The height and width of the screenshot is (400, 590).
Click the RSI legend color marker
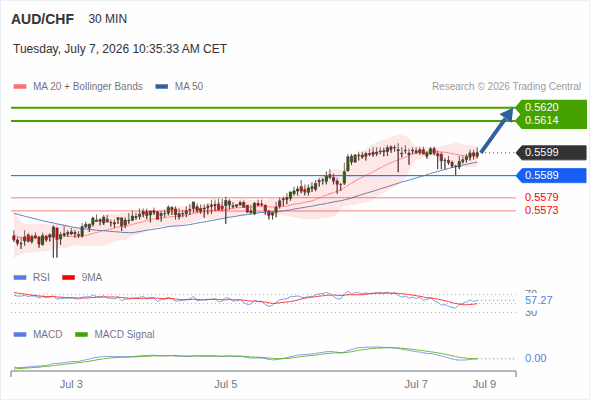pos(20,278)
